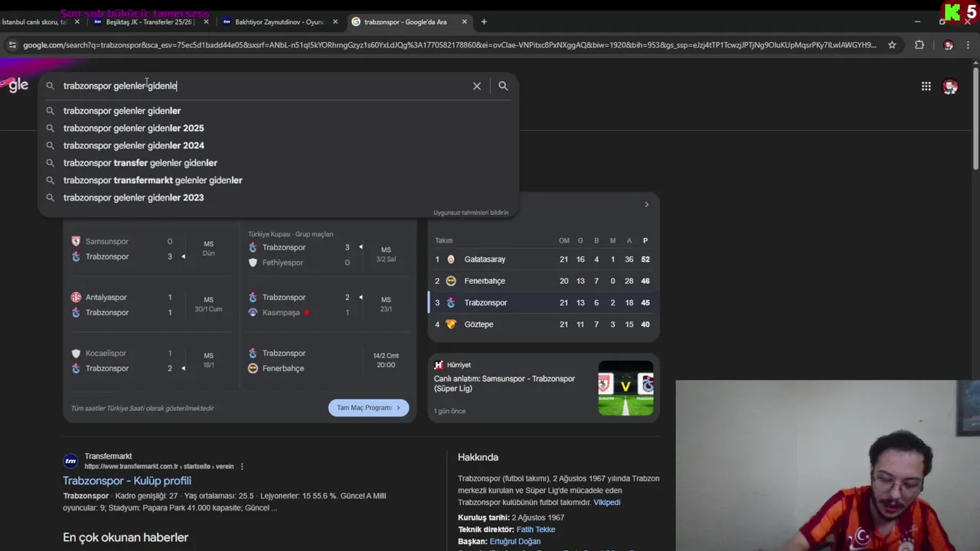Image resolution: width=980 pixels, height=551 pixels.
Task: Click the Fenerbahçe logo in standings
Action: pyautogui.click(x=451, y=281)
